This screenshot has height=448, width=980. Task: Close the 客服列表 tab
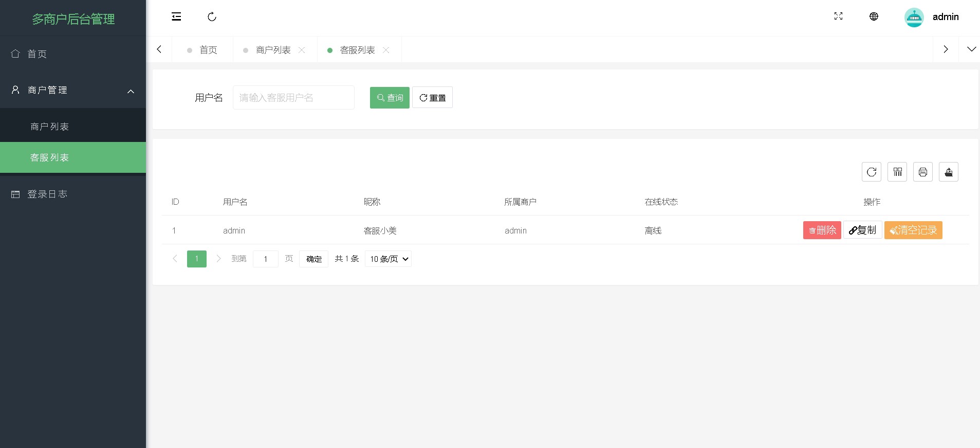point(386,50)
